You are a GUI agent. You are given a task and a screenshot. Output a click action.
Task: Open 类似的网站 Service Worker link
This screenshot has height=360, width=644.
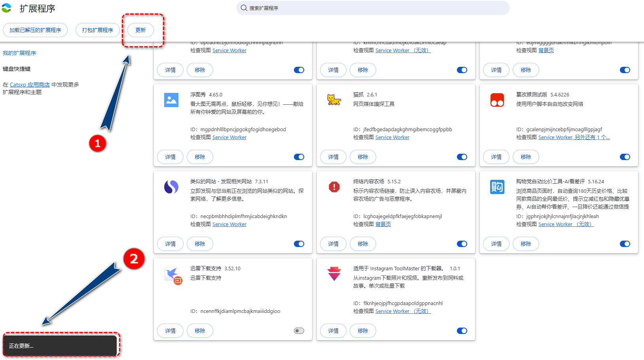pyautogui.click(x=229, y=224)
